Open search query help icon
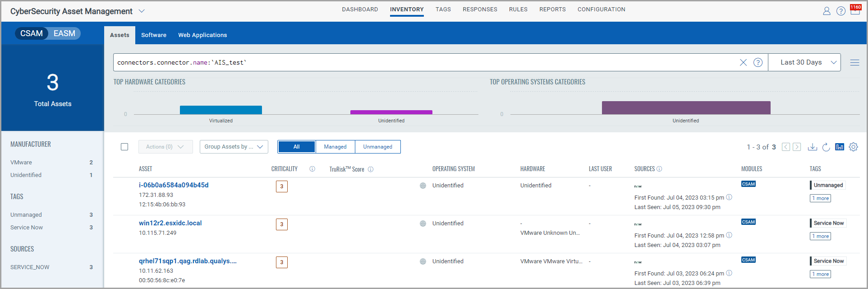Image resolution: width=868 pixels, height=289 pixels. 758,62
